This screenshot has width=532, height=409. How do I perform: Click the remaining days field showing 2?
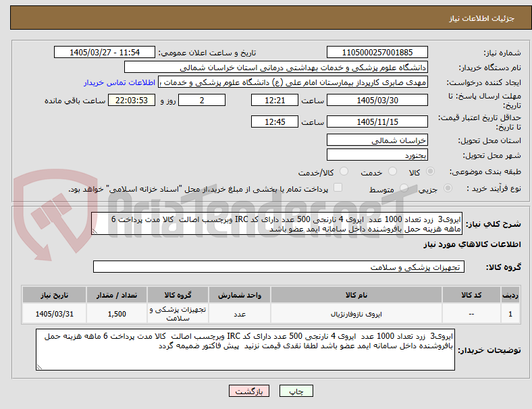point(202,101)
